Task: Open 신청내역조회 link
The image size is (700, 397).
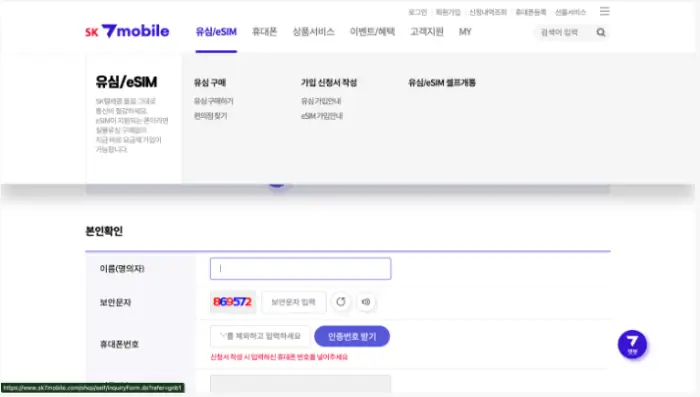Action: 488,12
